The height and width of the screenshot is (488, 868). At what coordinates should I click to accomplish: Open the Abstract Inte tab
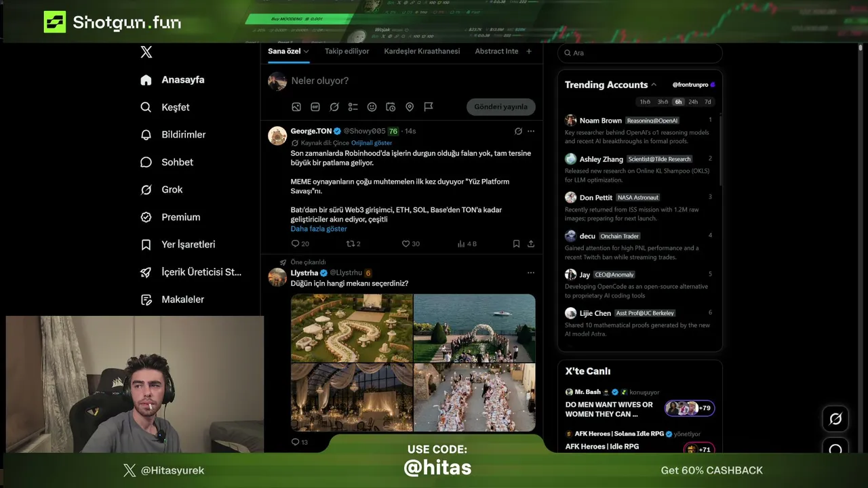(x=496, y=52)
